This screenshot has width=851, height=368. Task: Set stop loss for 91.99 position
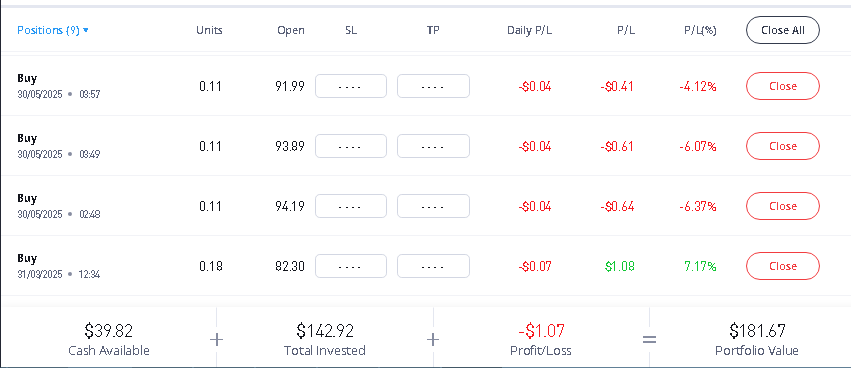pyautogui.click(x=351, y=86)
